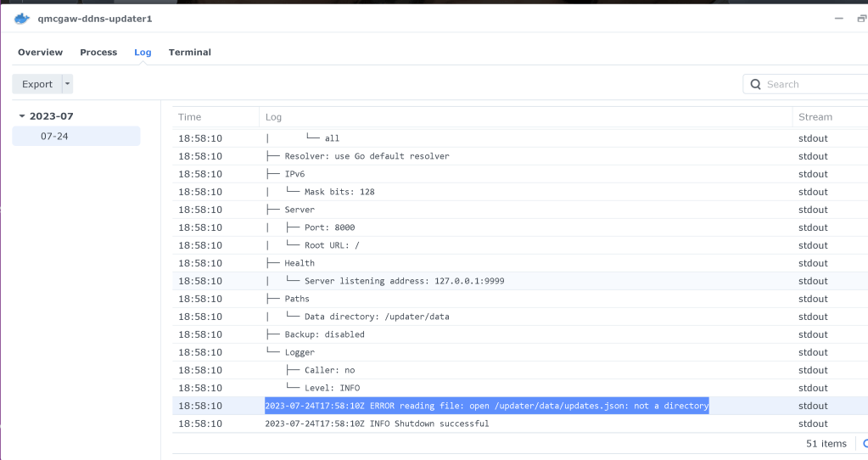The image size is (868, 460).
Task: Click the Caller: no log entry
Action: tap(520, 370)
